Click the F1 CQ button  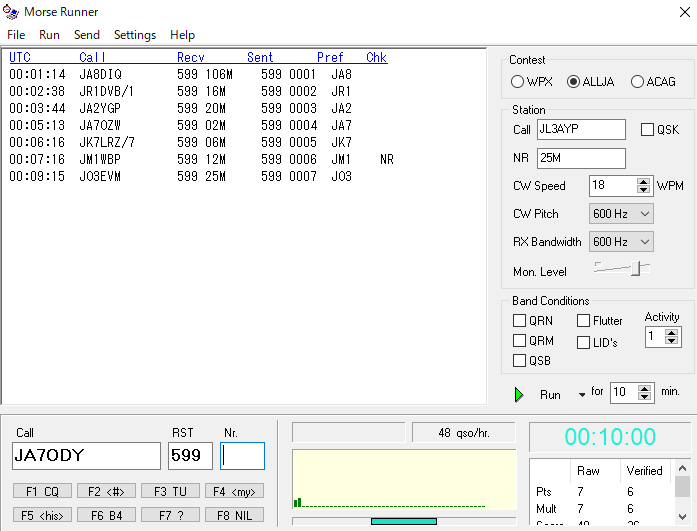pos(42,491)
